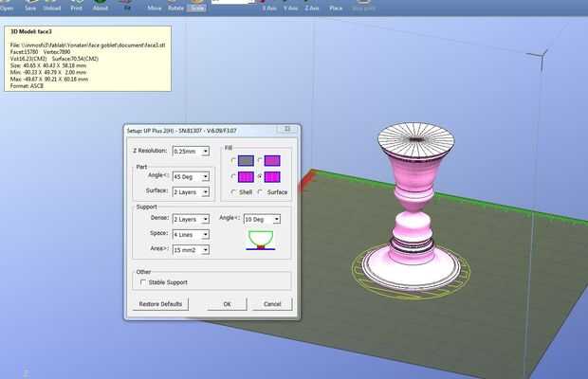The width and height of the screenshot is (588, 379).
Task: Open the Part Angle dropdown showing 45 Deg
Action: click(191, 176)
